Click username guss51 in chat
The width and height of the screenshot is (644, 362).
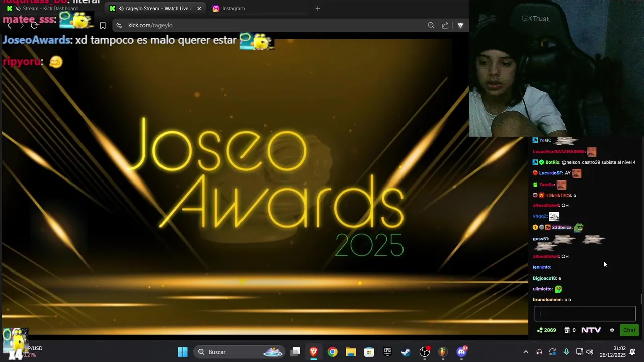(x=540, y=239)
